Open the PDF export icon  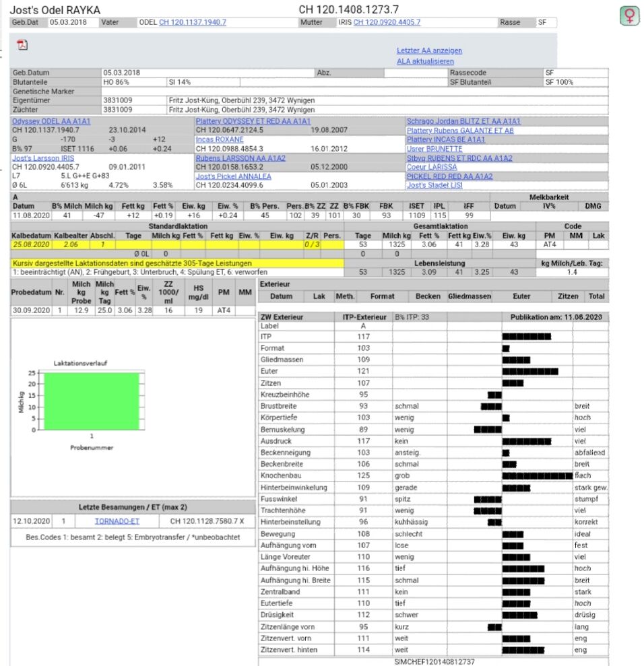point(22,45)
